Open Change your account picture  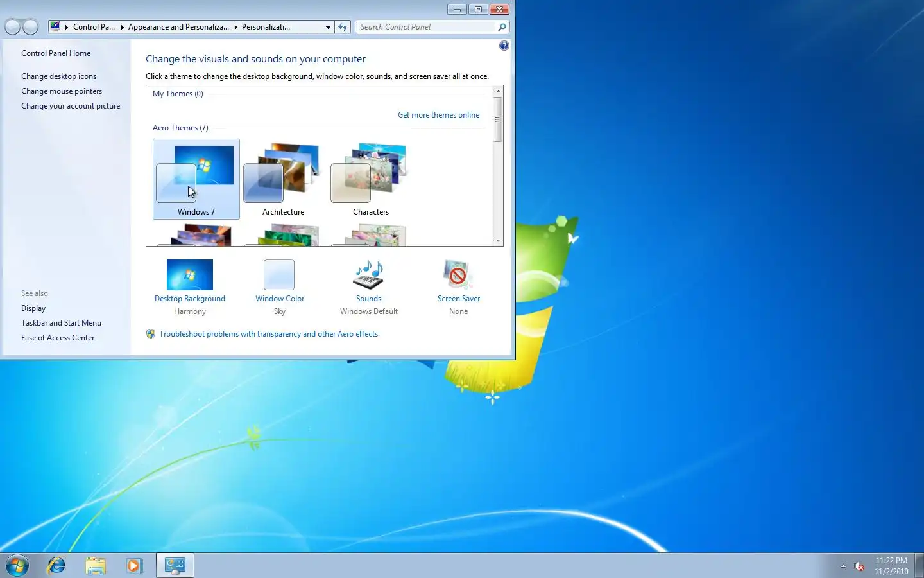click(x=71, y=106)
